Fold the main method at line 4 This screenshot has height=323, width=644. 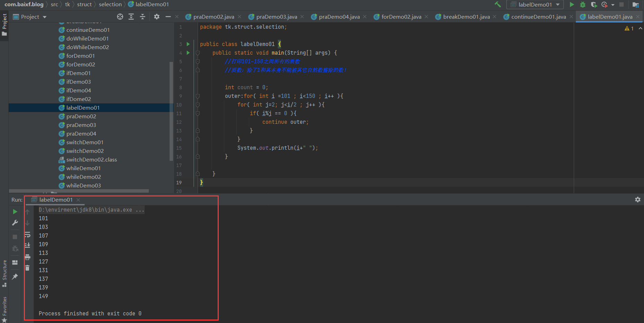click(x=198, y=53)
